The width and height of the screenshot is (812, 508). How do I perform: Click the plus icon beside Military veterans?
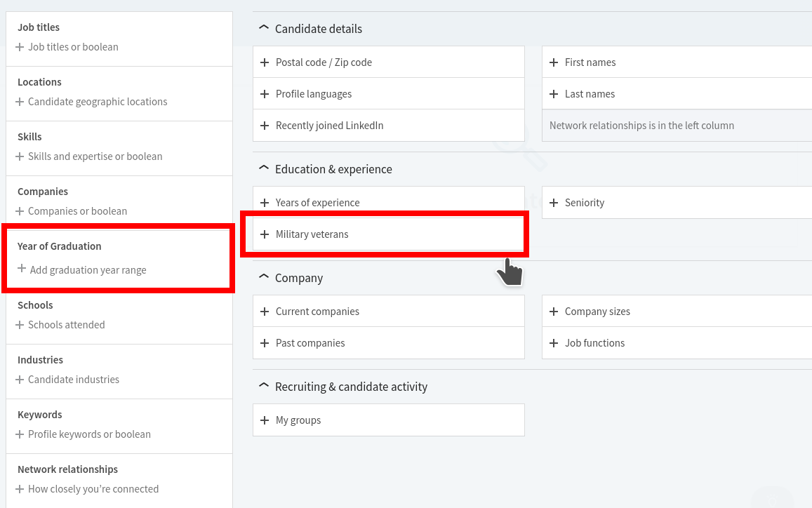(265, 234)
